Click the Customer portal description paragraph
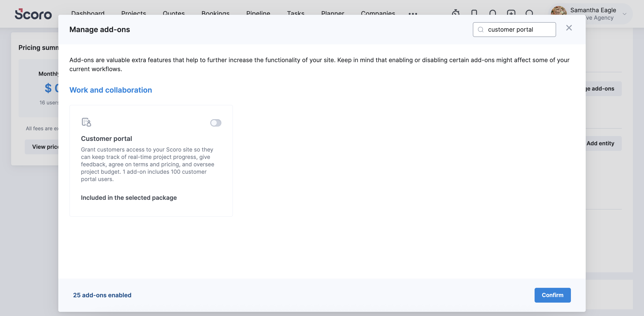The width and height of the screenshot is (644, 316). (148, 164)
